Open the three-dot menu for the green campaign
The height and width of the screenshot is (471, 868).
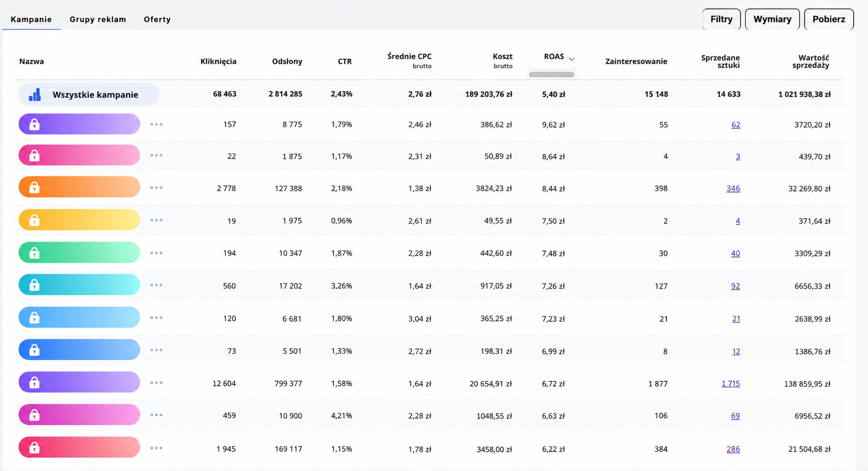coord(157,253)
